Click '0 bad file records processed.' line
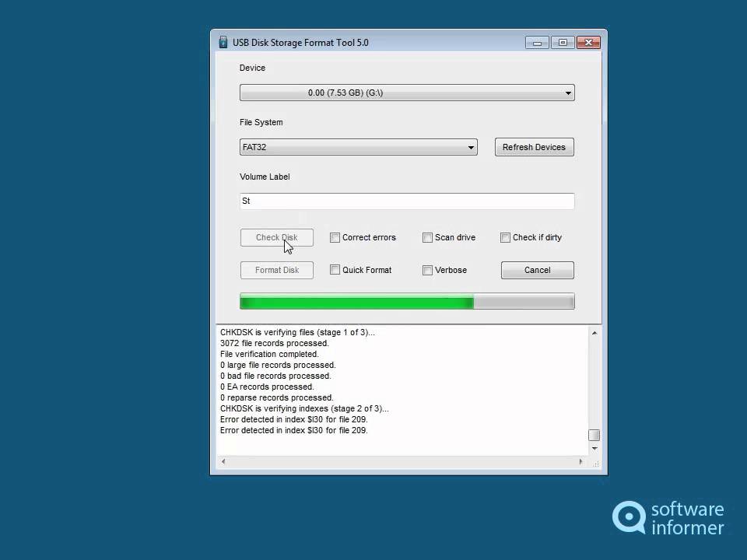 [x=275, y=376]
